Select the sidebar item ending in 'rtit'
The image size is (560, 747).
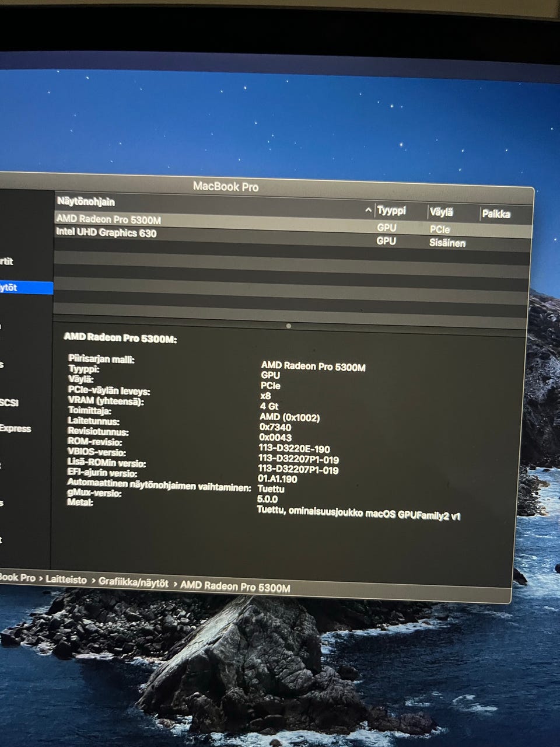[6, 261]
